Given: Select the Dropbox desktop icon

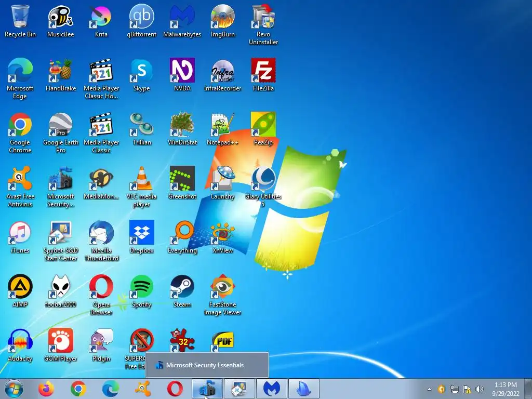Looking at the screenshot, I should (141, 237).
